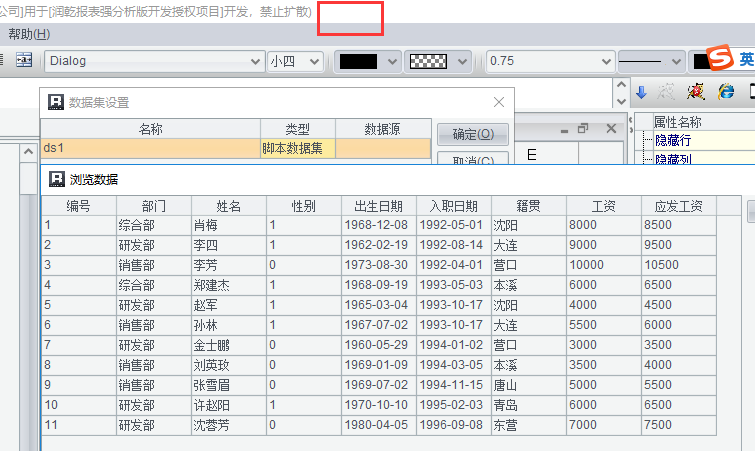The width and height of the screenshot is (755, 451).
Task: Click the toolbar scroll-down arrow
Action: pos(621,102)
